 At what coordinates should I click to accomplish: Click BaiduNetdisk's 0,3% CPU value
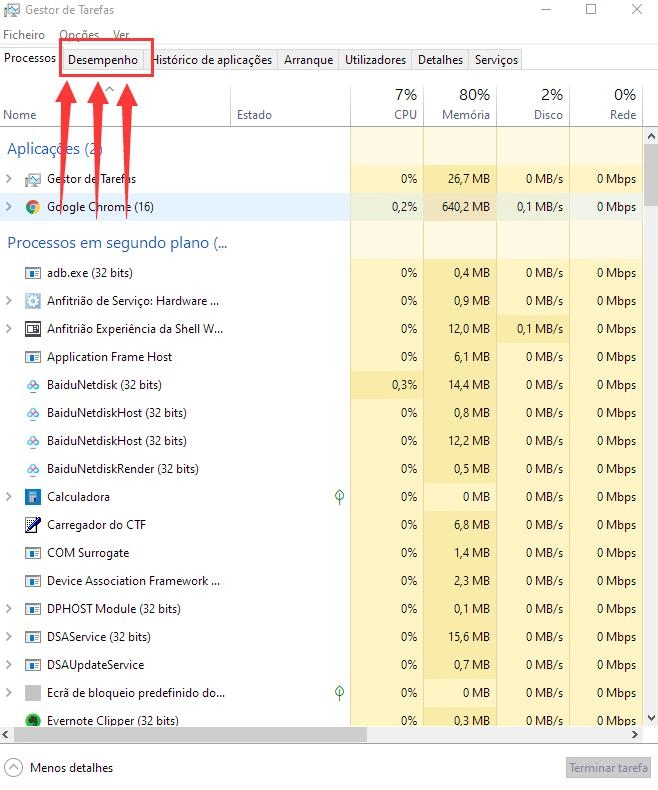pos(405,385)
